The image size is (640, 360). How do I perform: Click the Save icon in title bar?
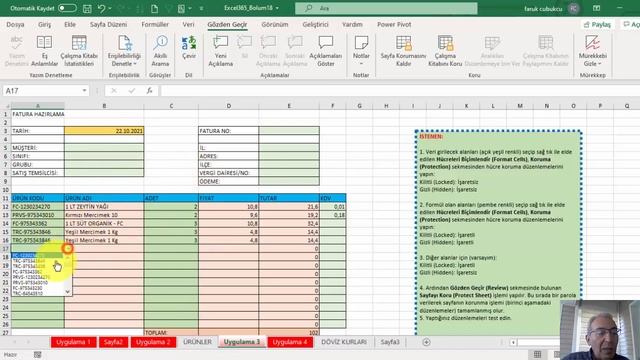pos(87,8)
